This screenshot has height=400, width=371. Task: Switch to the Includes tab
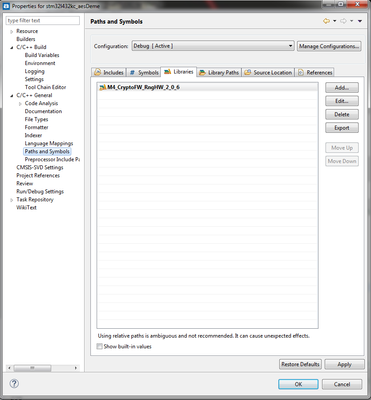coord(109,72)
